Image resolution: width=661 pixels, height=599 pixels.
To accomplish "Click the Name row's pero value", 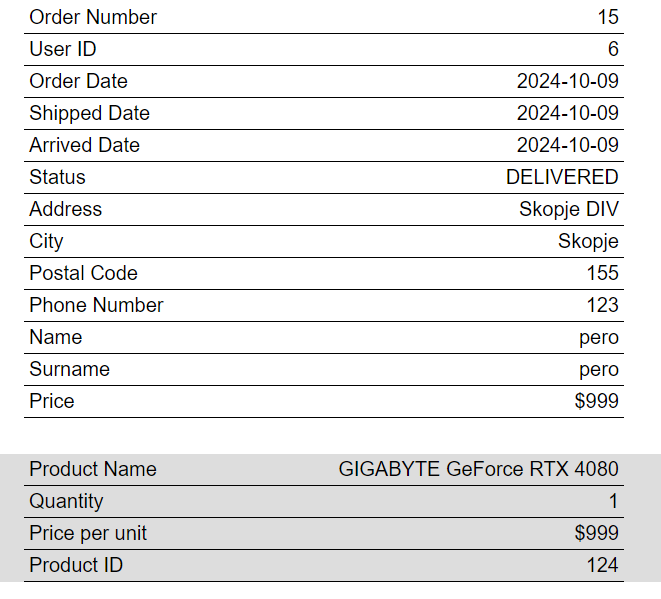I will (x=598, y=337).
